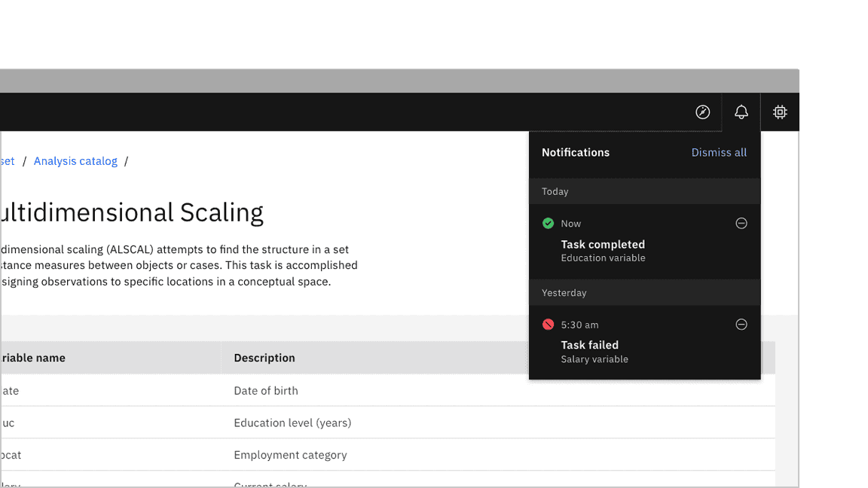This screenshot has height=488, width=868.
Task: Click the compass explore icon in header
Action: click(702, 112)
